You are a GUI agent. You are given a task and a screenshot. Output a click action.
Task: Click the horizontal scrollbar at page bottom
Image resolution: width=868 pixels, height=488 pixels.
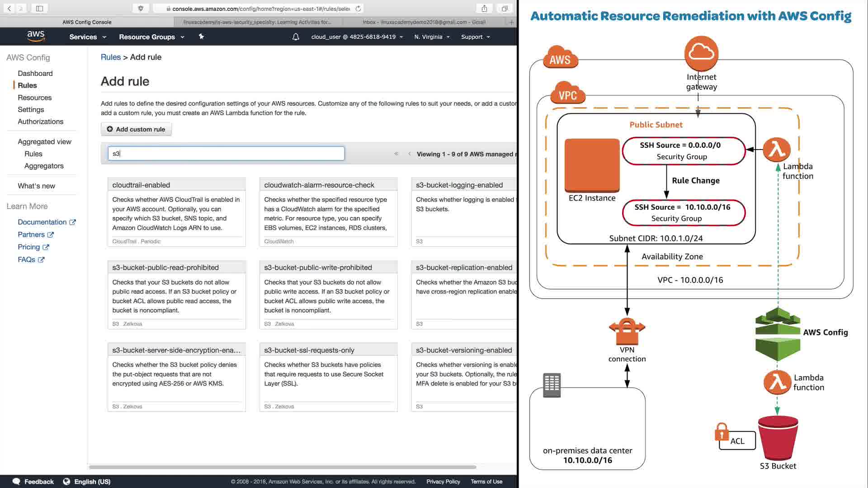[283, 467]
